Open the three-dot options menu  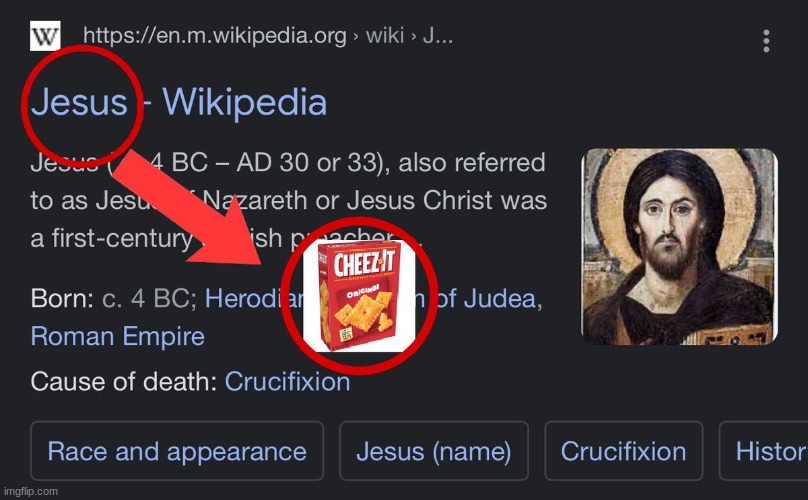(x=766, y=41)
